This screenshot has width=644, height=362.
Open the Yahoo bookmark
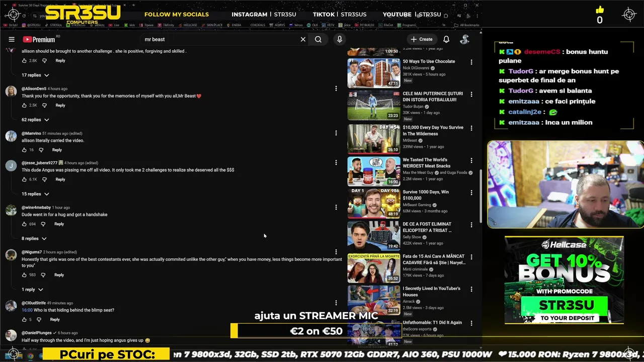point(296,25)
